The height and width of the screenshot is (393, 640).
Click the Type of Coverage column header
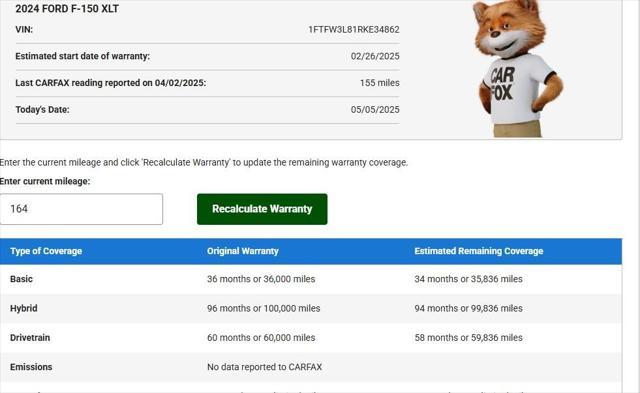[46, 251]
